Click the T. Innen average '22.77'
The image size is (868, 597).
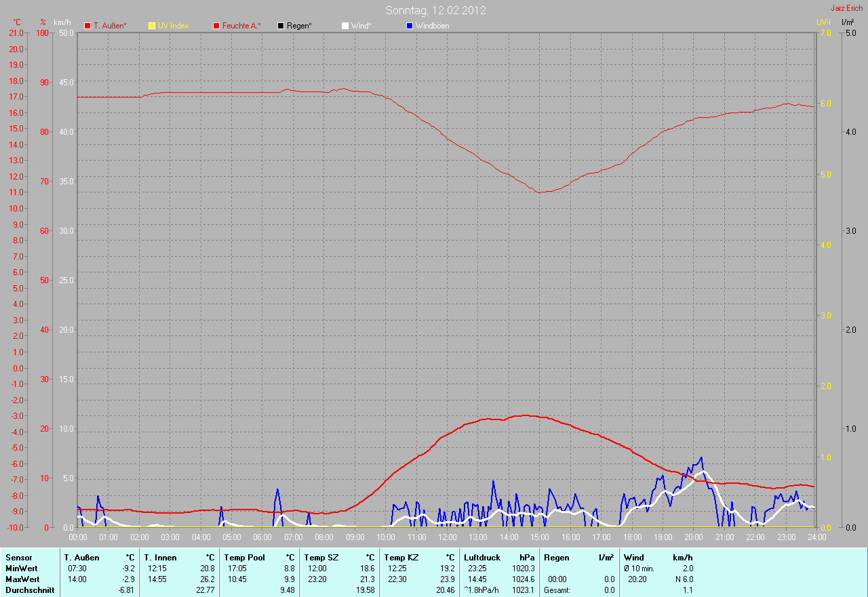205,590
